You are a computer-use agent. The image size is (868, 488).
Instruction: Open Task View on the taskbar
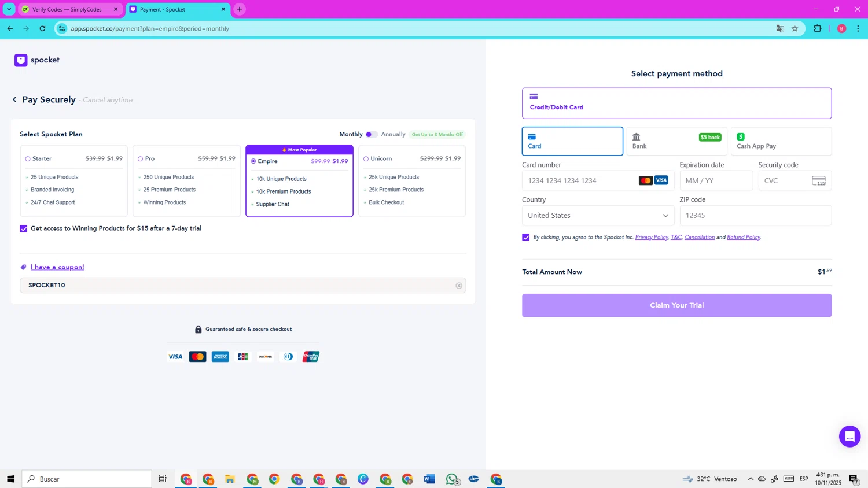click(x=163, y=479)
